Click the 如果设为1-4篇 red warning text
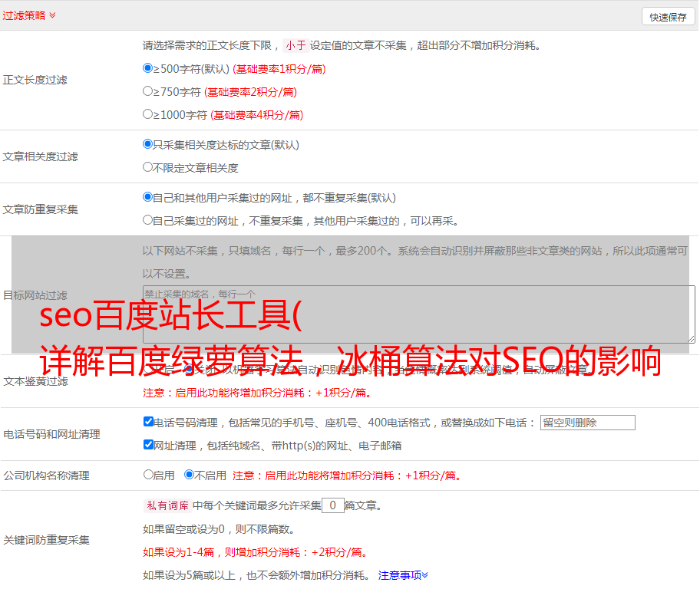Viewport: 700px width, 589px height. [256, 552]
